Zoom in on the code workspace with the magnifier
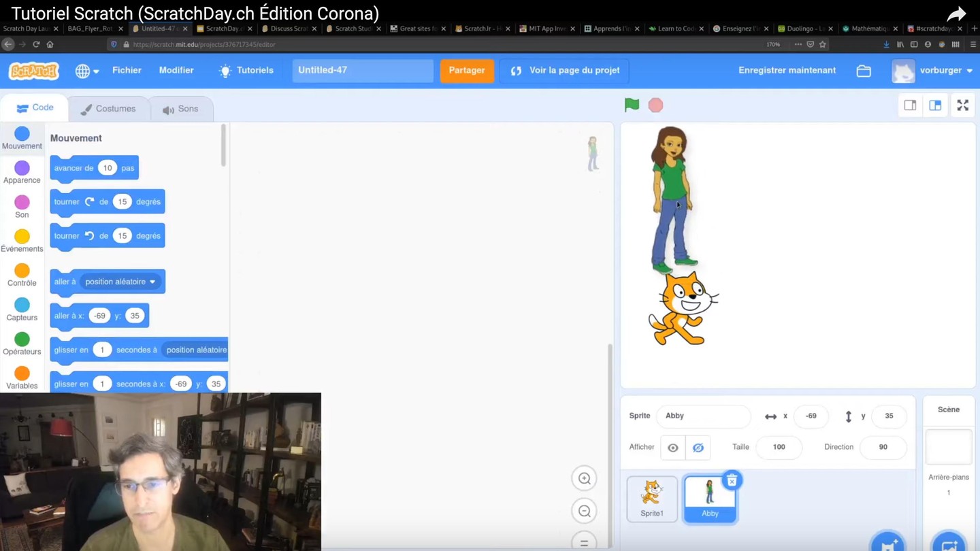Viewport: 980px width, 551px height. [x=584, y=478]
